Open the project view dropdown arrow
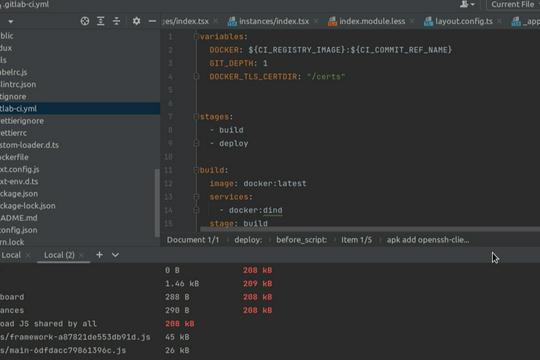The height and width of the screenshot is (360, 540). pyautogui.click(x=11, y=21)
